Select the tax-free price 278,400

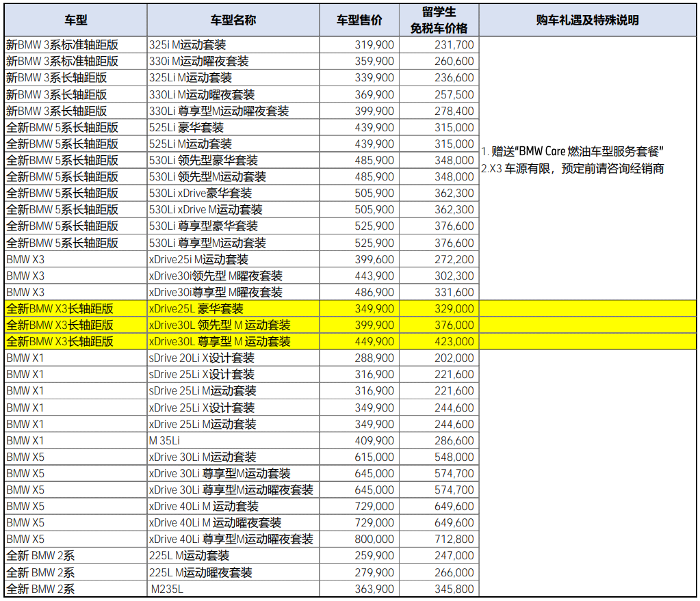point(454,111)
